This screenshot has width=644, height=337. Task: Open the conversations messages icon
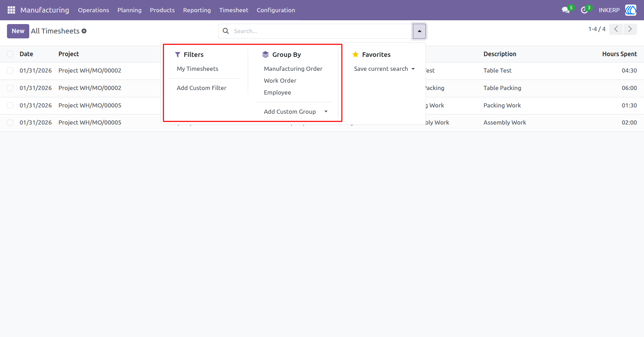566,10
